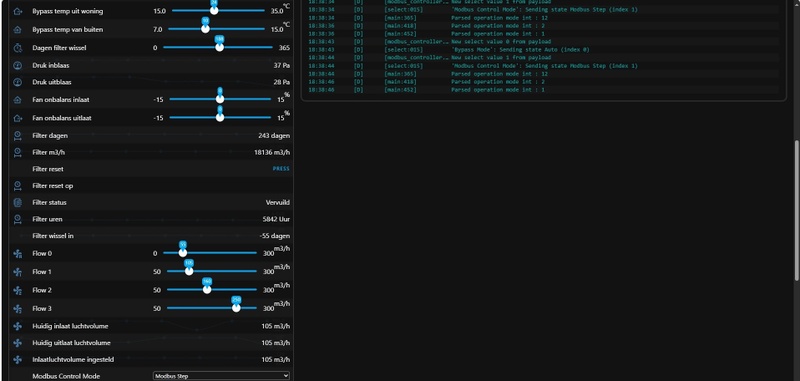This screenshot has height=381, width=800.
Task: Click the Vervuild filter status value
Action: 278,202
